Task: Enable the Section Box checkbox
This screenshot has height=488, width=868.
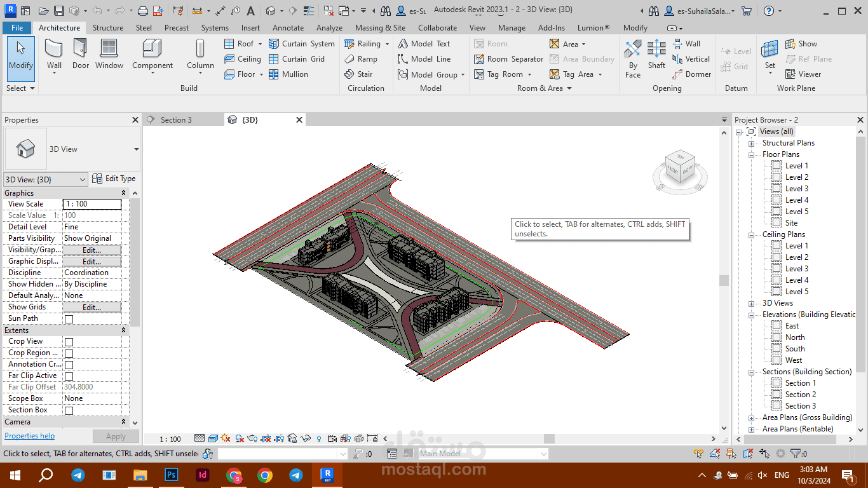Action: (x=69, y=410)
